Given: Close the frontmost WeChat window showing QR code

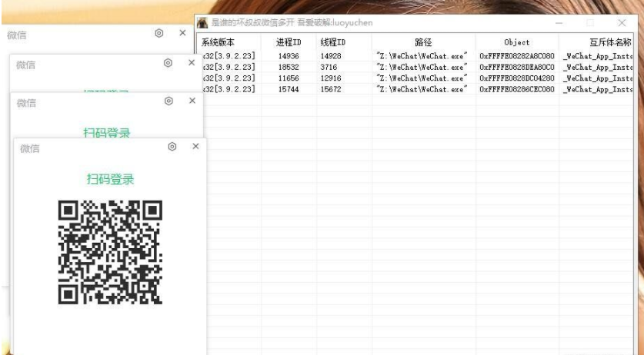Looking at the screenshot, I should tap(195, 146).
